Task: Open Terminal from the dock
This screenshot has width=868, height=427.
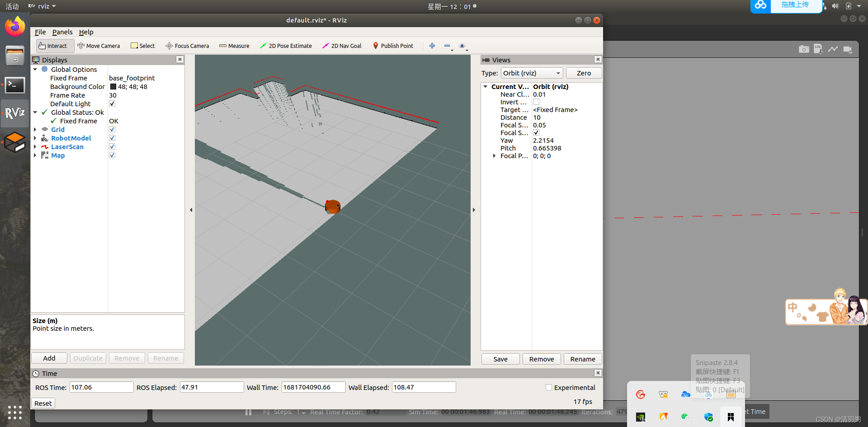Action: pyautogui.click(x=15, y=85)
